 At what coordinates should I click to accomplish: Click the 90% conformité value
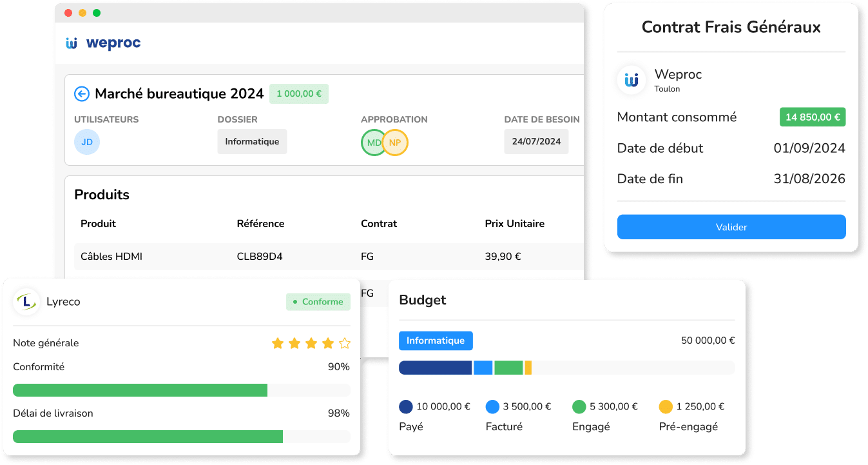coord(339,367)
